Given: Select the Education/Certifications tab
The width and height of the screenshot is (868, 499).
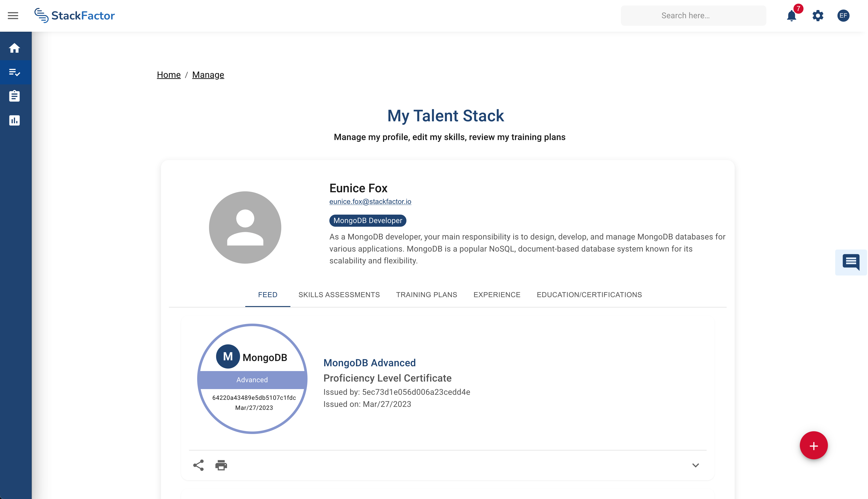Looking at the screenshot, I should point(589,295).
